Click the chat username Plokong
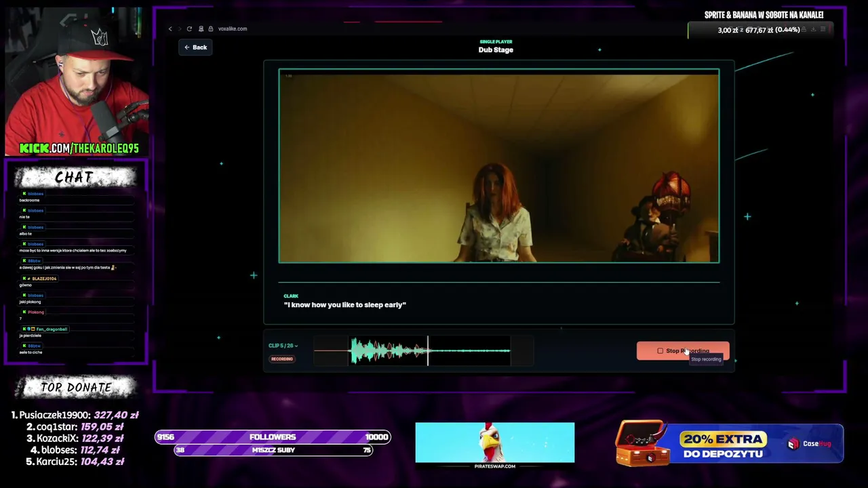This screenshot has height=488, width=868. point(36,312)
